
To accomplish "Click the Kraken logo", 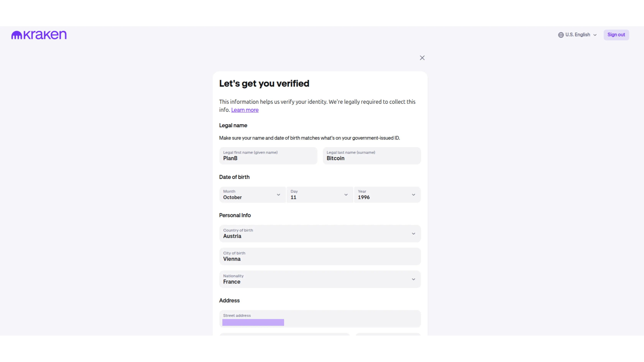I will 39,35.
